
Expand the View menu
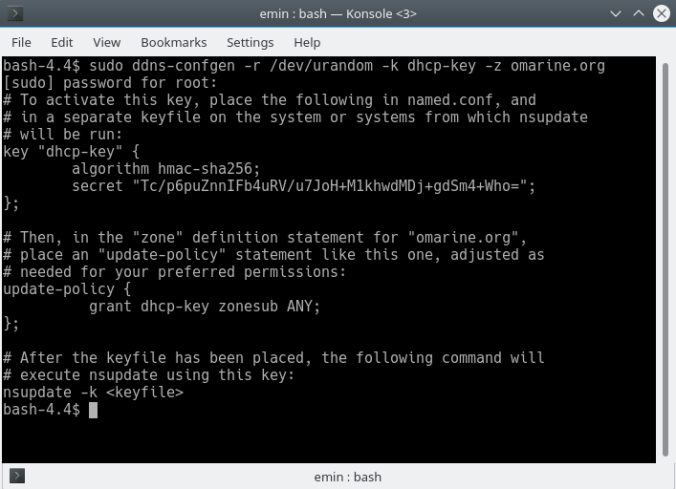click(107, 42)
